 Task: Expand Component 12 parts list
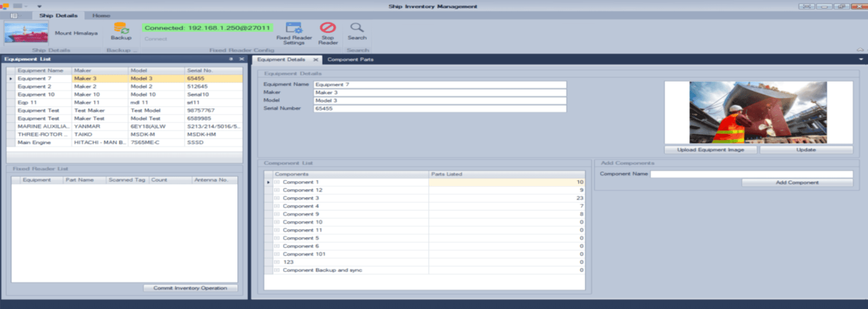click(x=277, y=190)
